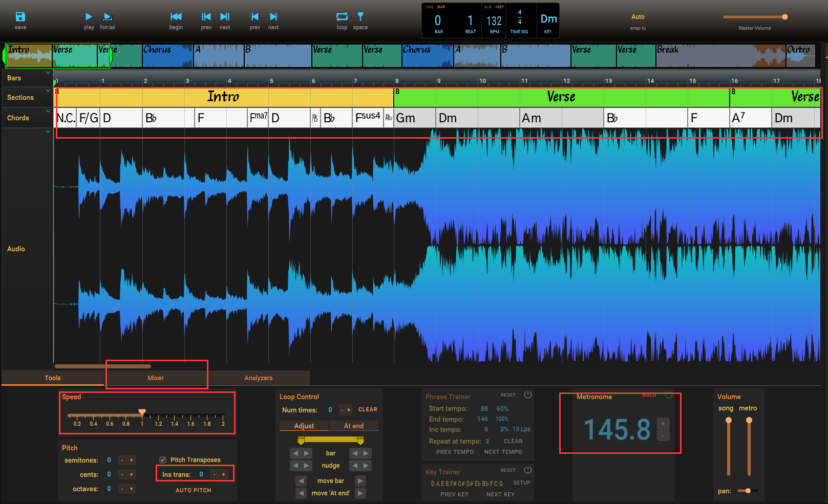Click the play from last icon
Screen dimensions: 828x504
108,17
